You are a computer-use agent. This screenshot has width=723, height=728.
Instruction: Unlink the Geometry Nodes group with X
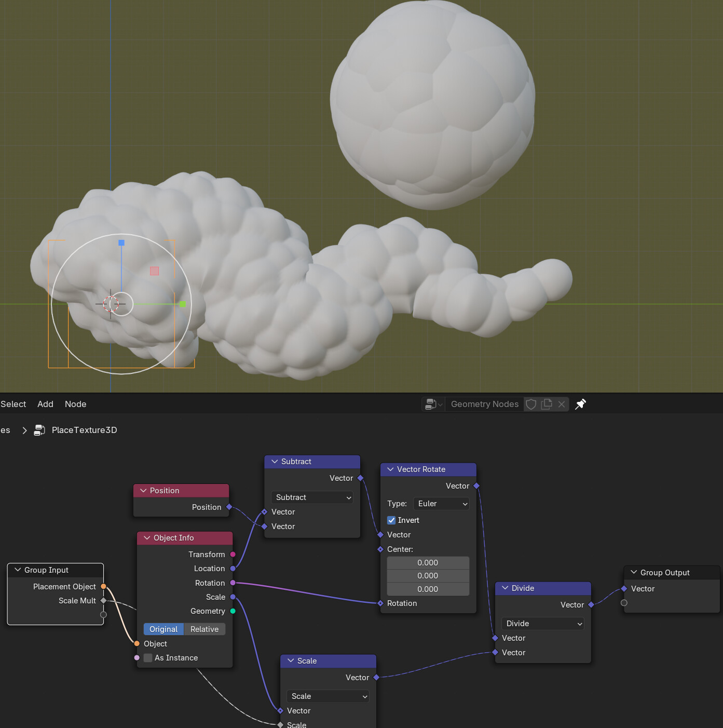[x=562, y=404]
